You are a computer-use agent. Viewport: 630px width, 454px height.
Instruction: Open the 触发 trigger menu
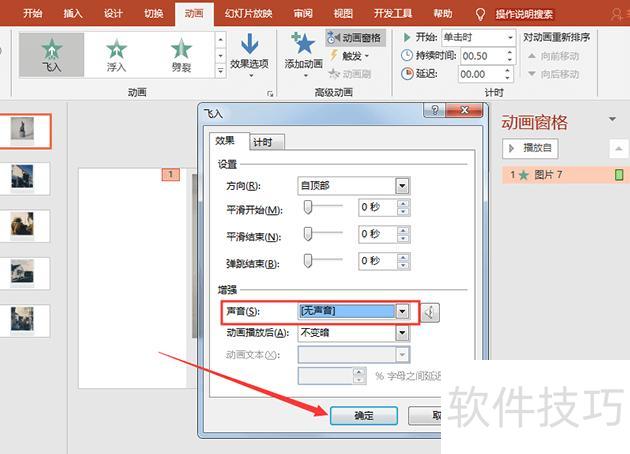(x=350, y=56)
